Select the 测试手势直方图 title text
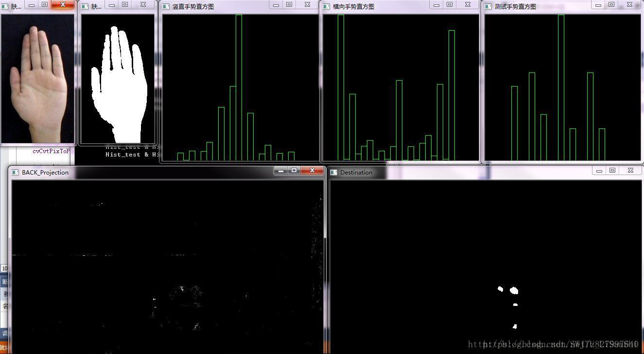The width and height of the screenshot is (644, 354). tap(515, 7)
